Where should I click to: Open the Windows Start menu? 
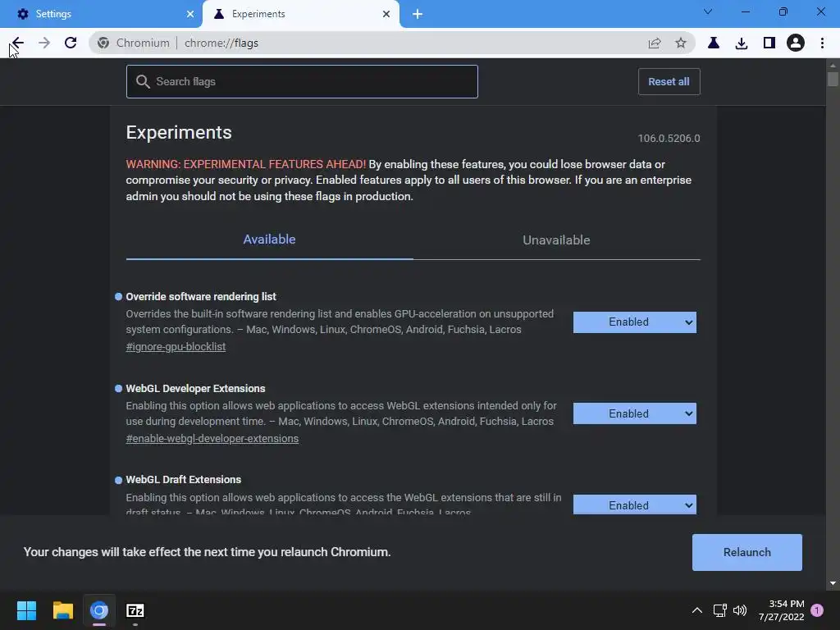tap(26, 610)
